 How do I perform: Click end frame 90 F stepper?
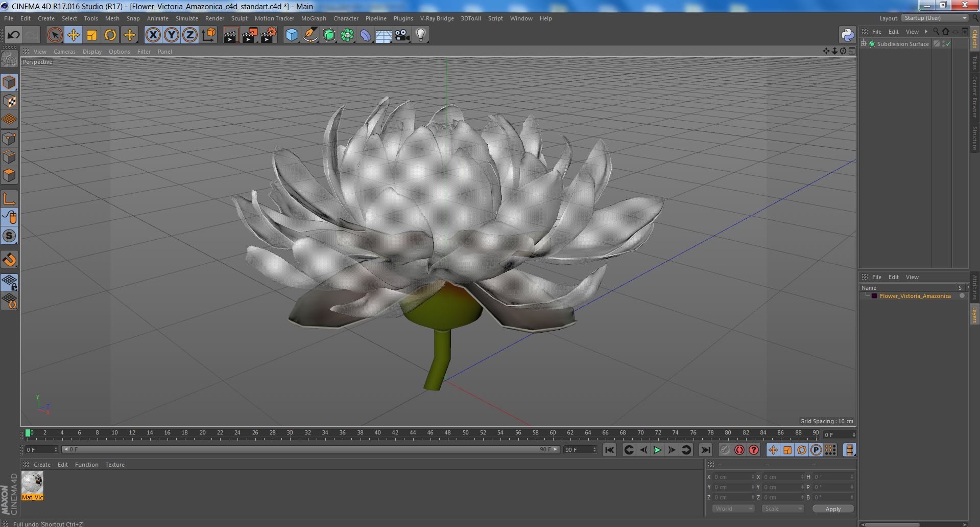pyautogui.click(x=594, y=450)
